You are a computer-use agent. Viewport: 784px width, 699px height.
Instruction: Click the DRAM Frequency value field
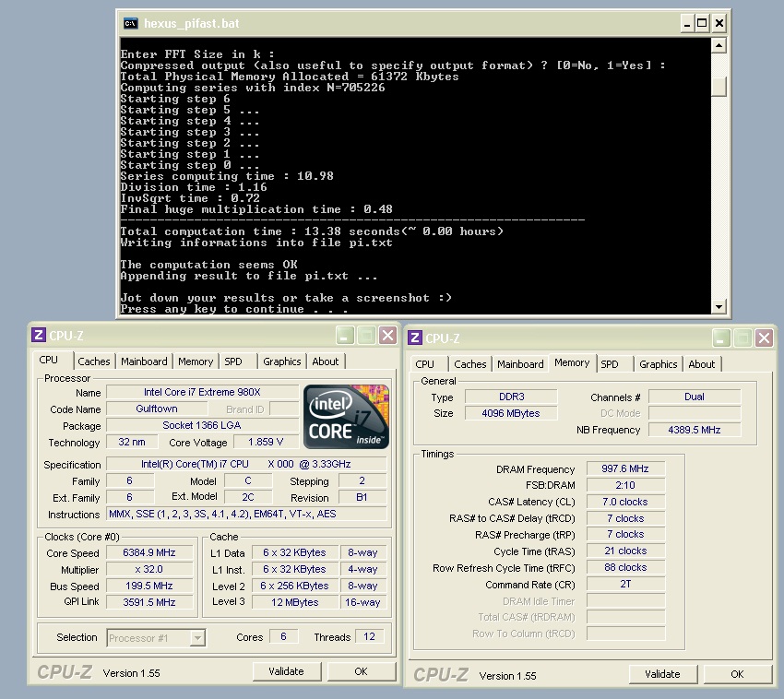pyautogui.click(x=625, y=469)
